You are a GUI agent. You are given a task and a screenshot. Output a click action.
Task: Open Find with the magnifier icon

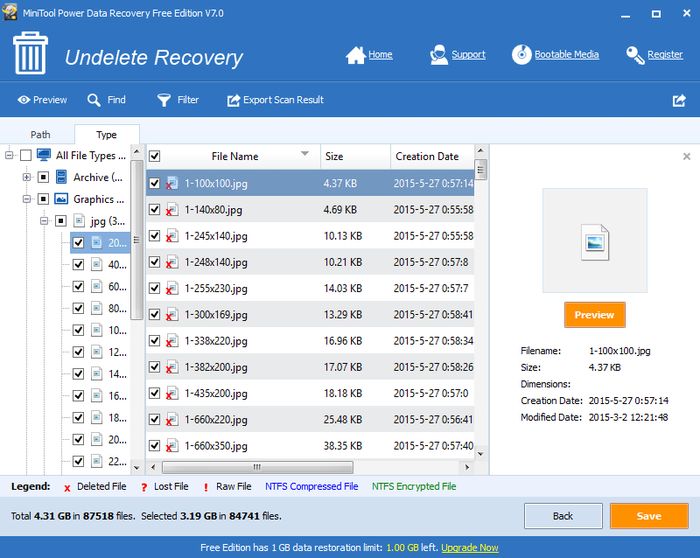(94, 100)
